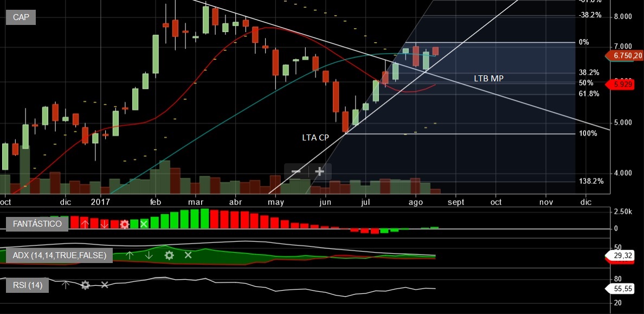Click the 5.000 price axis label
Viewport: 644px width, 314px height.
point(623,123)
